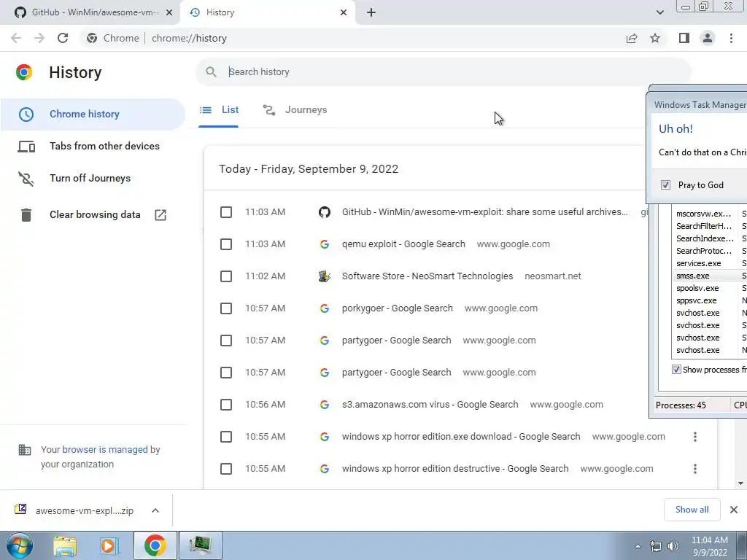
Task: Open Chrome's three-dot menu
Action: coord(731,38)
